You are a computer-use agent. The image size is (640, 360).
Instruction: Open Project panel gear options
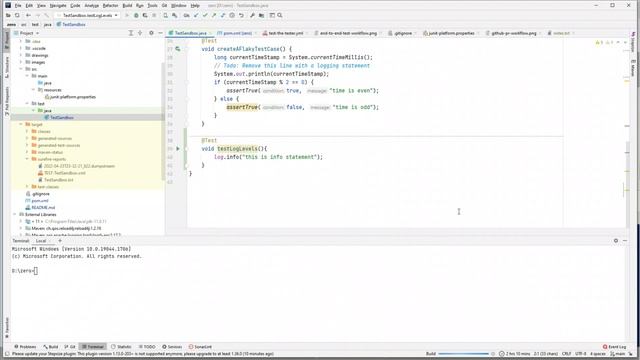click(x=151, y=33)
